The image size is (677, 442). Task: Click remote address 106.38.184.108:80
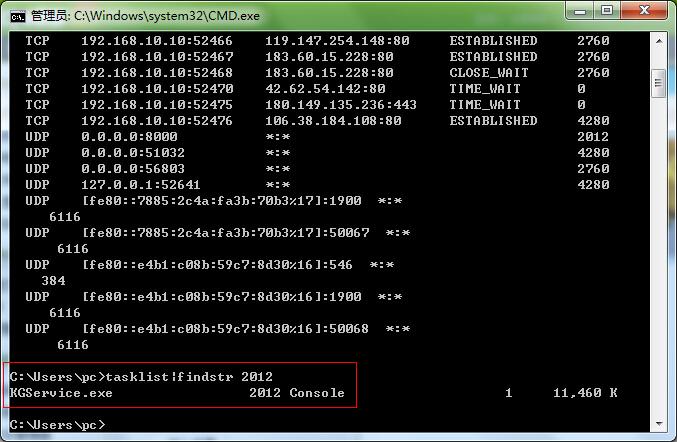[333, 121]
